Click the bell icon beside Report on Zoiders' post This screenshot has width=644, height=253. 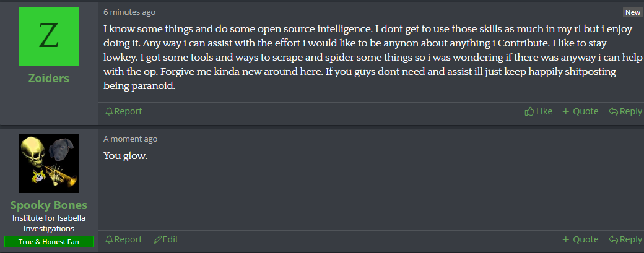[x=109, y=111]
